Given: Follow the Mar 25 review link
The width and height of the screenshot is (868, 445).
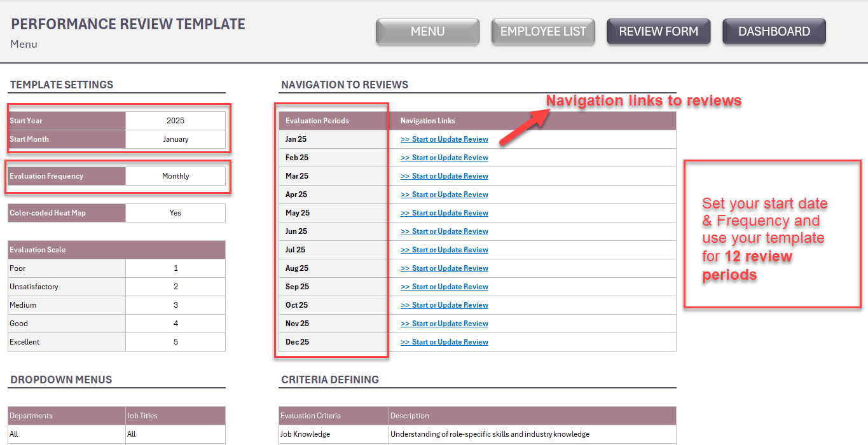Looking at the screenshot, I should click(444, 176).
